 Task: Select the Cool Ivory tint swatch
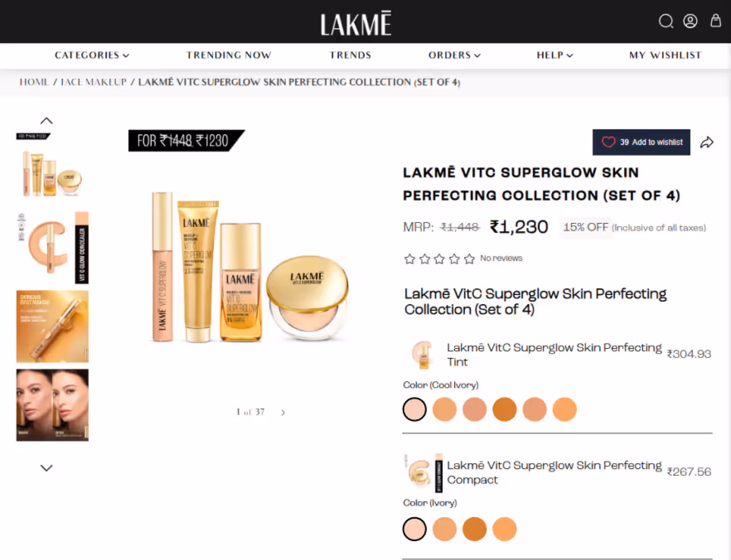pyautogui.click(x=414, y=409)
